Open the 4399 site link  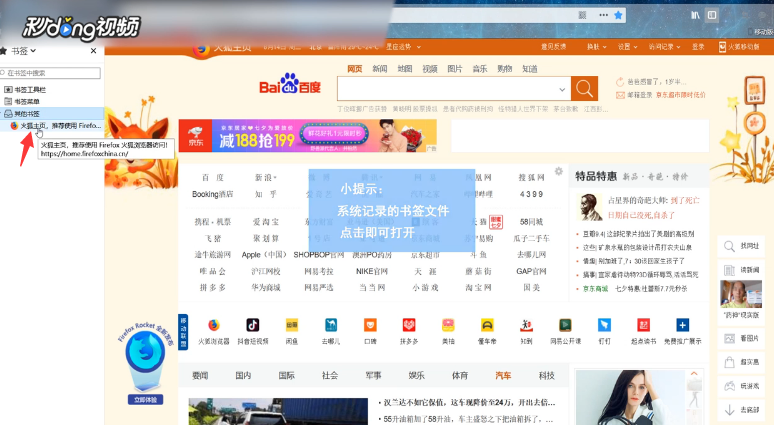[x=531, y=194]
